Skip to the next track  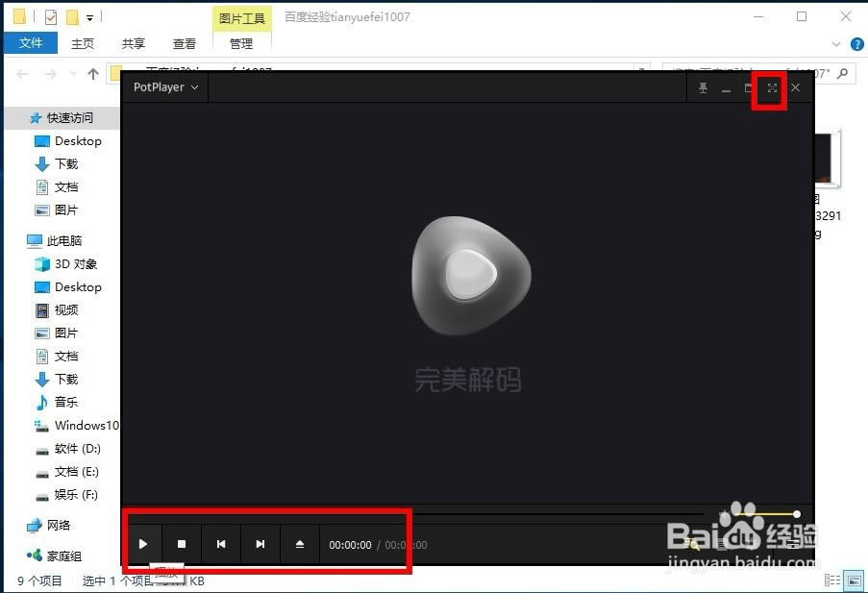click(260, 544)
